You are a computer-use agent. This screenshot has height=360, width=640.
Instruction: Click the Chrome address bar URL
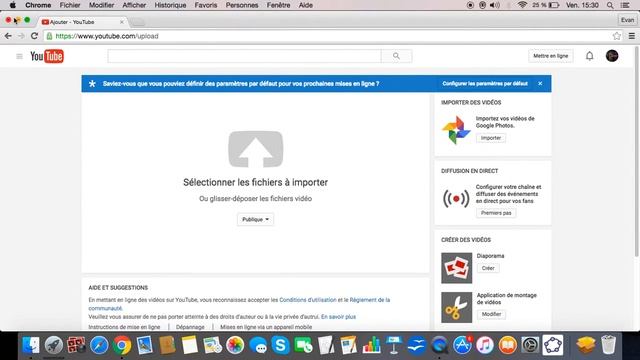(107, 36)
